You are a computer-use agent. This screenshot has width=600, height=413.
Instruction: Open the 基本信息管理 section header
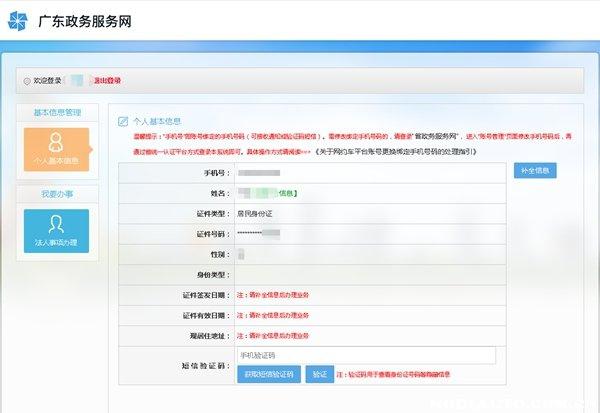pyautogui.click(x=57, y=113)
